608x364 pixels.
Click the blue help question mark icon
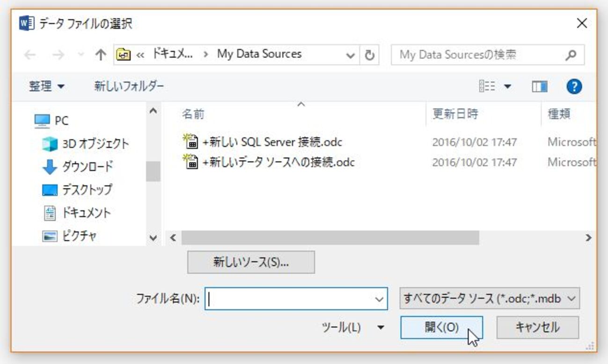[574, 87]
